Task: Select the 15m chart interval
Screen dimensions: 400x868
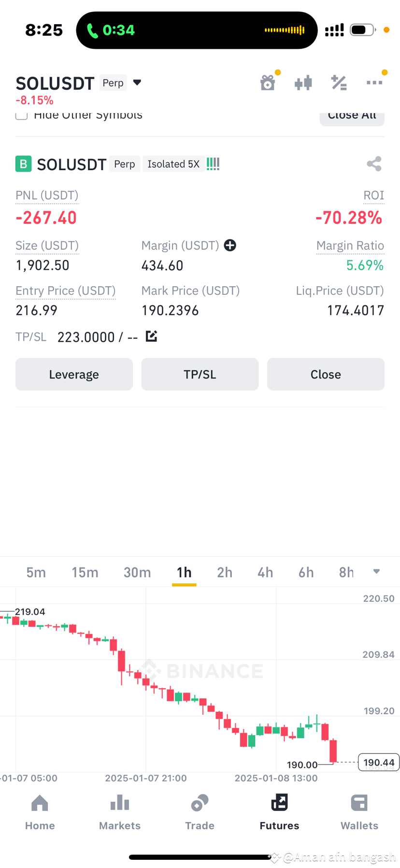Action: 85,572
